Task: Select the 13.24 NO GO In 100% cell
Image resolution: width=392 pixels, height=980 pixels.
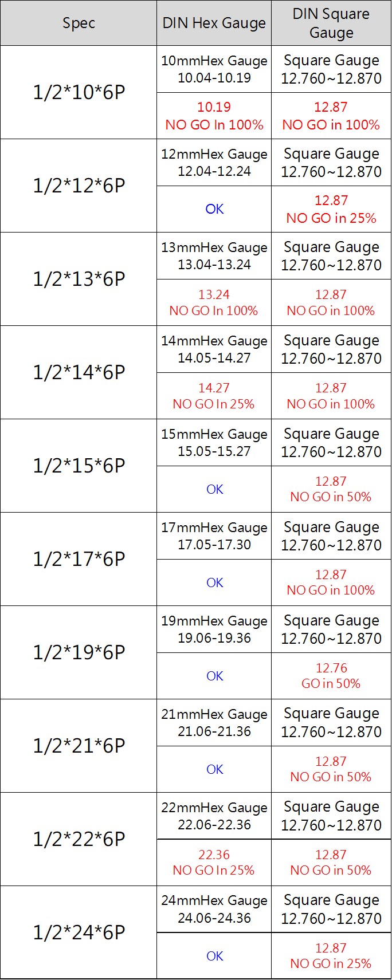Action: point(214,302)
